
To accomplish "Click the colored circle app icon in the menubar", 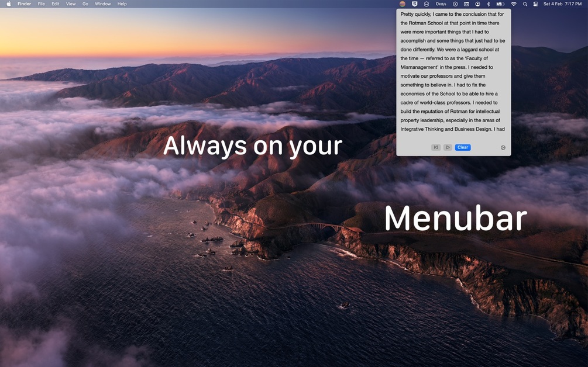I will pyautogui.click(x=403, y=4).
